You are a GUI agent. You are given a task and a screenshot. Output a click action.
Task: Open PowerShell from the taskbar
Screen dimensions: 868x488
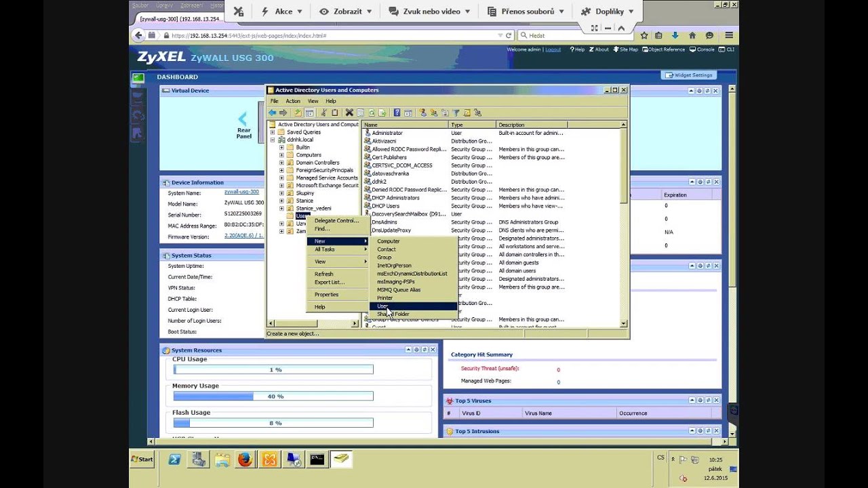174,460
